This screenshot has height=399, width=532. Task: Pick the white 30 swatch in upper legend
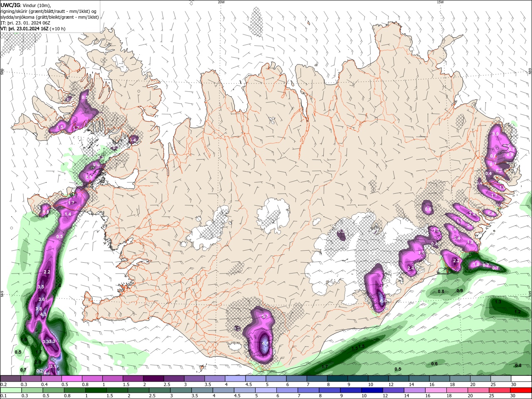click(521, 379)
